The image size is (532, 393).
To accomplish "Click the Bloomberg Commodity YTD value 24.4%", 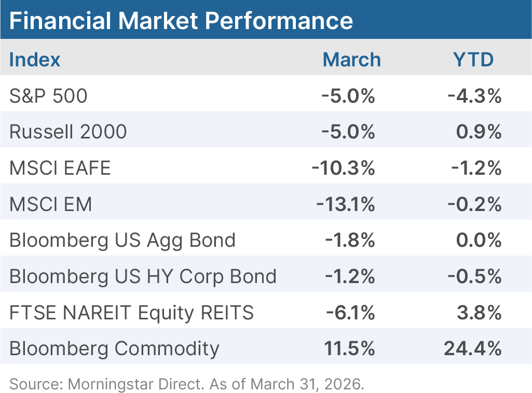I will click(x=472, y=348).
